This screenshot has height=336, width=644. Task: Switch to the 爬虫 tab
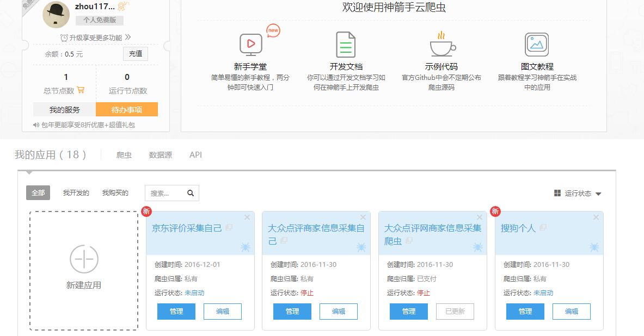coord(124,154)
